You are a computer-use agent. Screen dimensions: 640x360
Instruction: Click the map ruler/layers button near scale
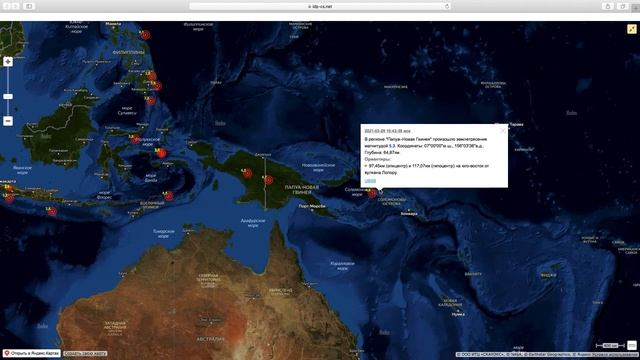point(632,345)
